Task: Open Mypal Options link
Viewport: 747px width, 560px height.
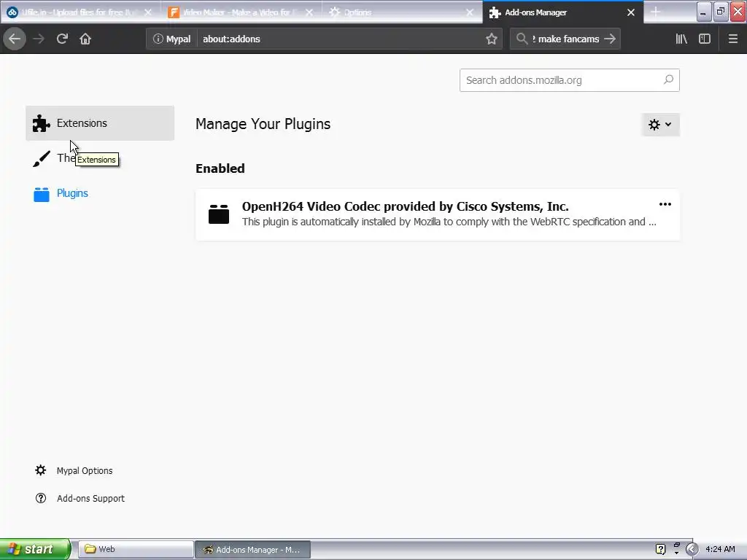Action: (85, 470)
